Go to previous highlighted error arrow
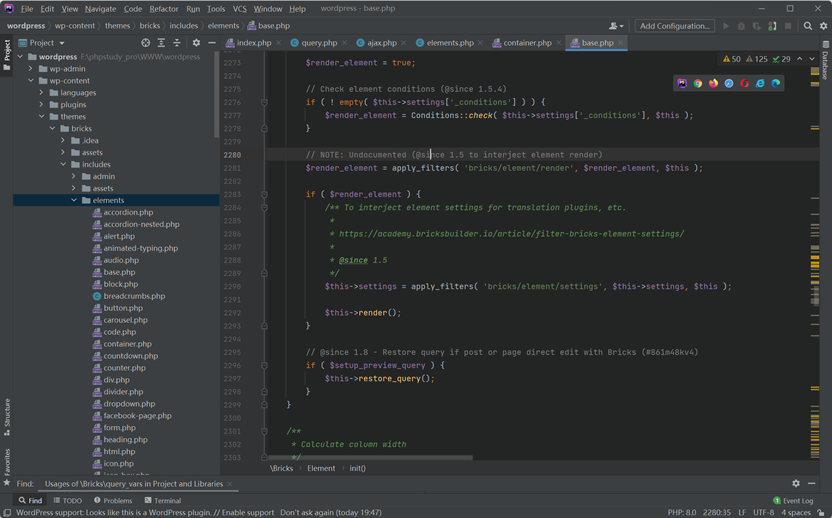 click(800, 59)
